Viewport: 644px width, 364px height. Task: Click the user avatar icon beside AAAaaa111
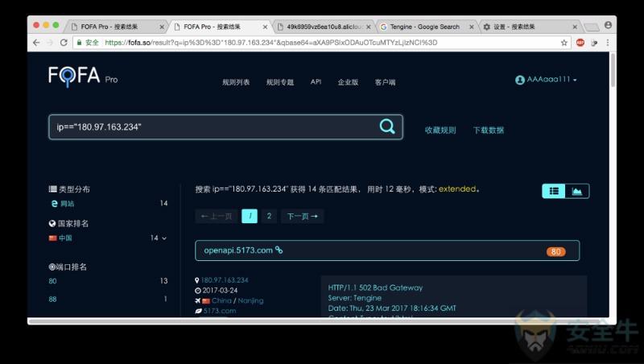coord(520,80)
